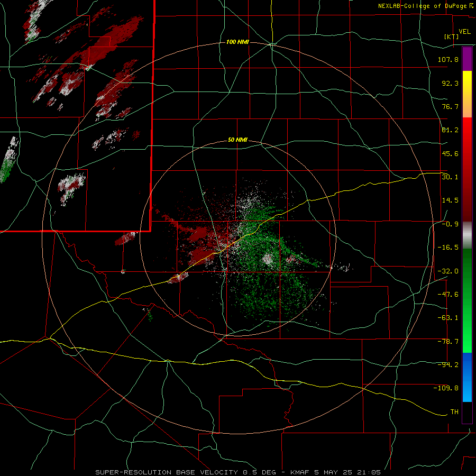Click the VEL legend title
This screenshot has height=476, width=476.
coord(465,32)
